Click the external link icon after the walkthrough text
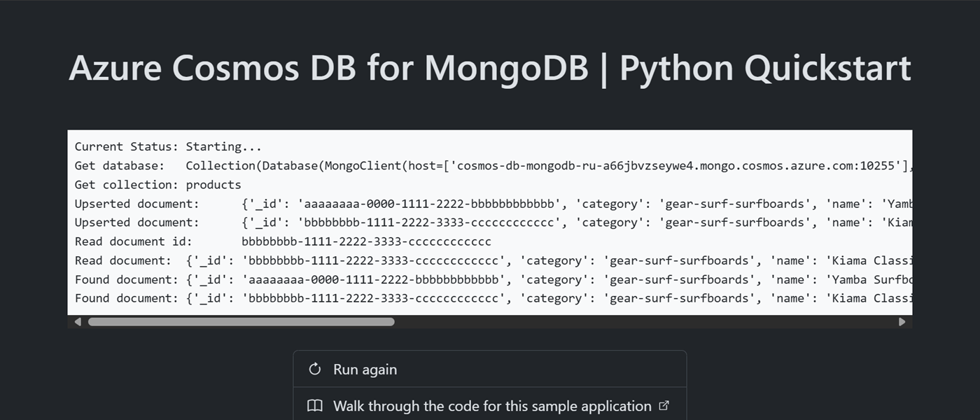The width and height of the screenshot is (980, 420). [x=664, y=405]
